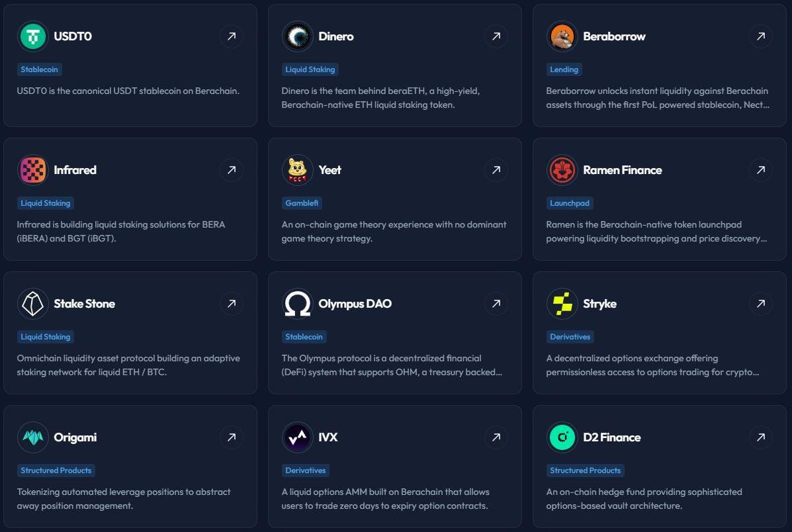The image size is (792, 532).
Task: Open Stryke external link arrow
Action: (761, 304)
